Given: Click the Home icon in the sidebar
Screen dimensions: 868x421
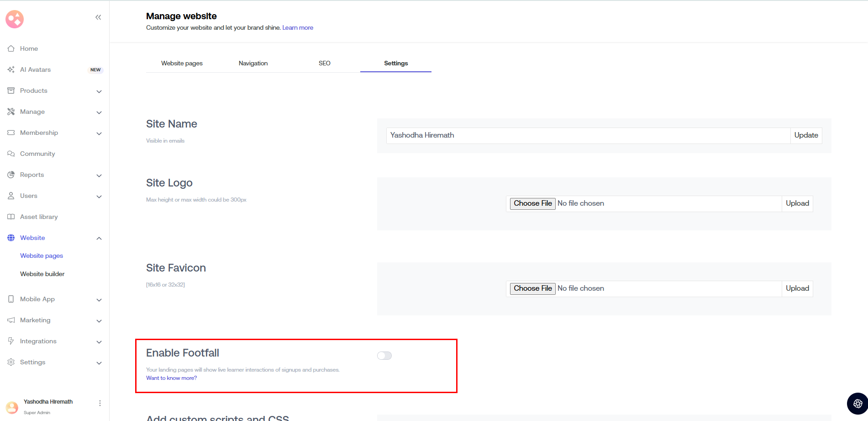Looking at the screenshot, I should click(x=11, y=48).
